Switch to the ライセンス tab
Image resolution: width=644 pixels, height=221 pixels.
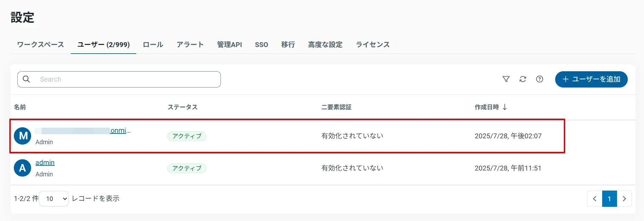click(x=373, y=44)
